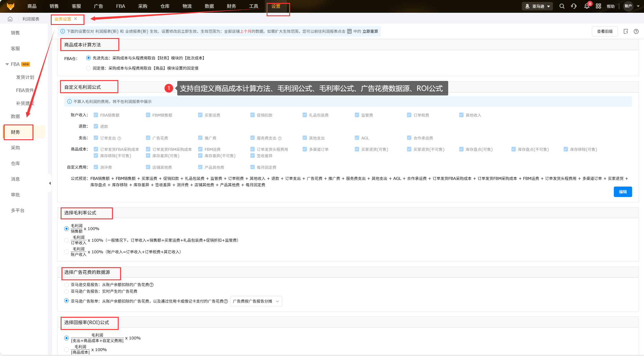Screen dimensions: 644x356
Task: Click the blue 编辑 button
Action: (623, 192)
